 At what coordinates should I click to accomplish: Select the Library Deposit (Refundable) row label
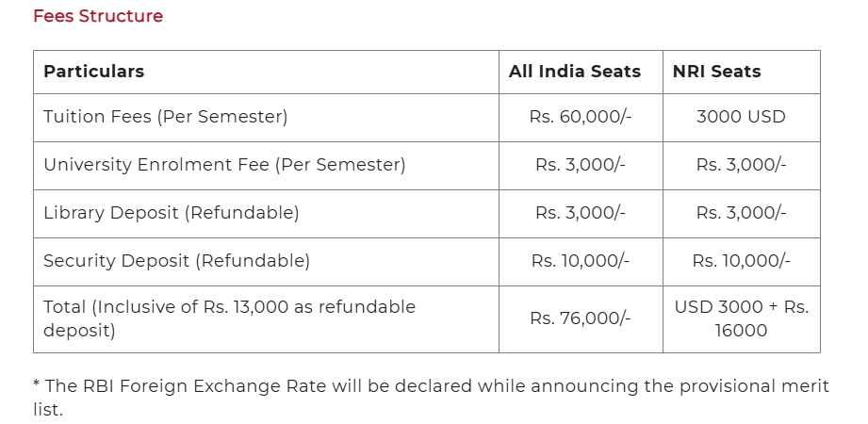click(172, 214)
